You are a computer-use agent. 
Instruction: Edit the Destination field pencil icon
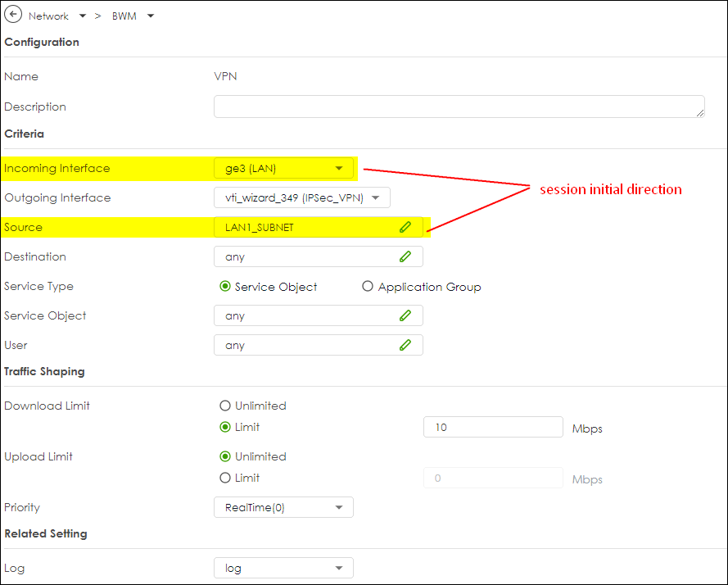click(x=405, y=256)
